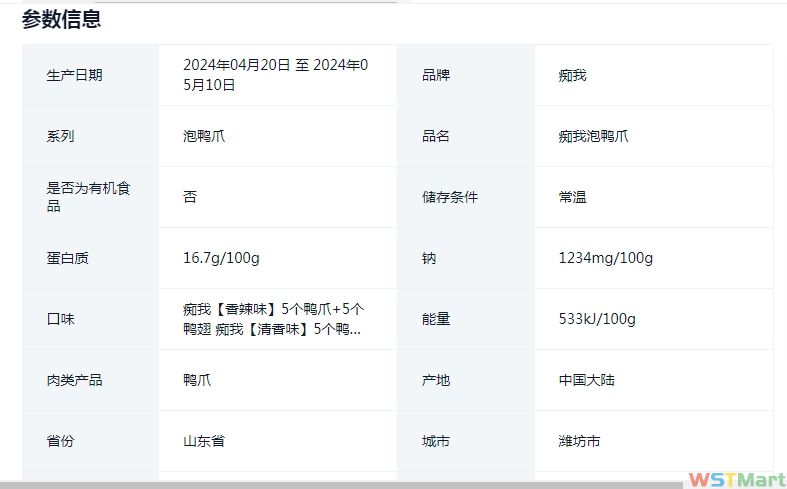
Task: Click the origin value 中国大陆
Action: click(x=586, y=380)
